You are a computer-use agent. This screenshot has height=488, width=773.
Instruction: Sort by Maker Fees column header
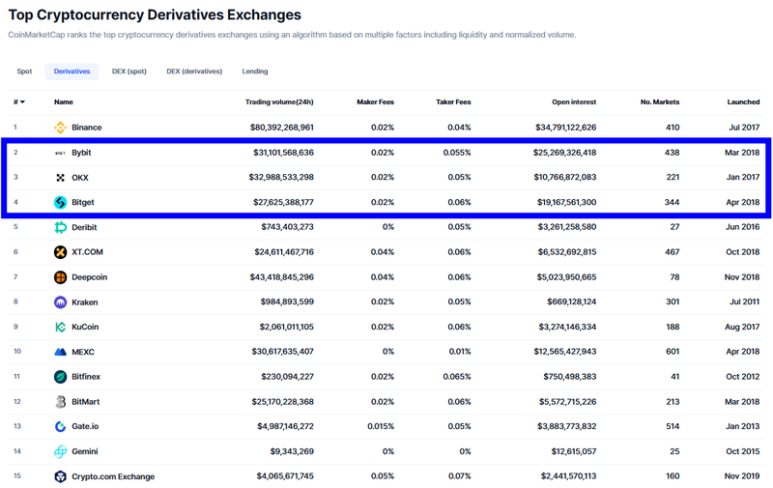(x=375, y=102)
